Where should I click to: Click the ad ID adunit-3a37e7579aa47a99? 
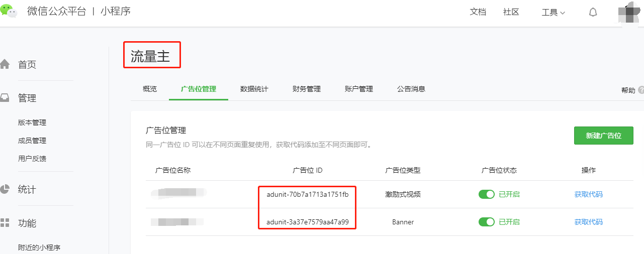pyautogui.click(x=308, y=222)
